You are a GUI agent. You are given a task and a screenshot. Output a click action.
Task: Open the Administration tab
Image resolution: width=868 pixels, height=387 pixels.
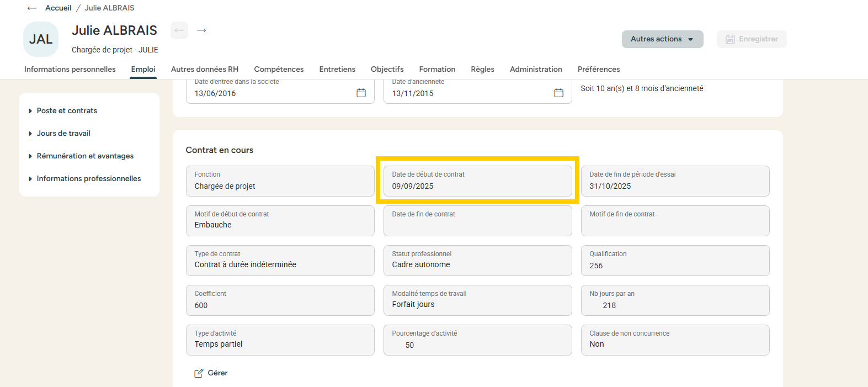pyautogui.click(x=536, y=69)
